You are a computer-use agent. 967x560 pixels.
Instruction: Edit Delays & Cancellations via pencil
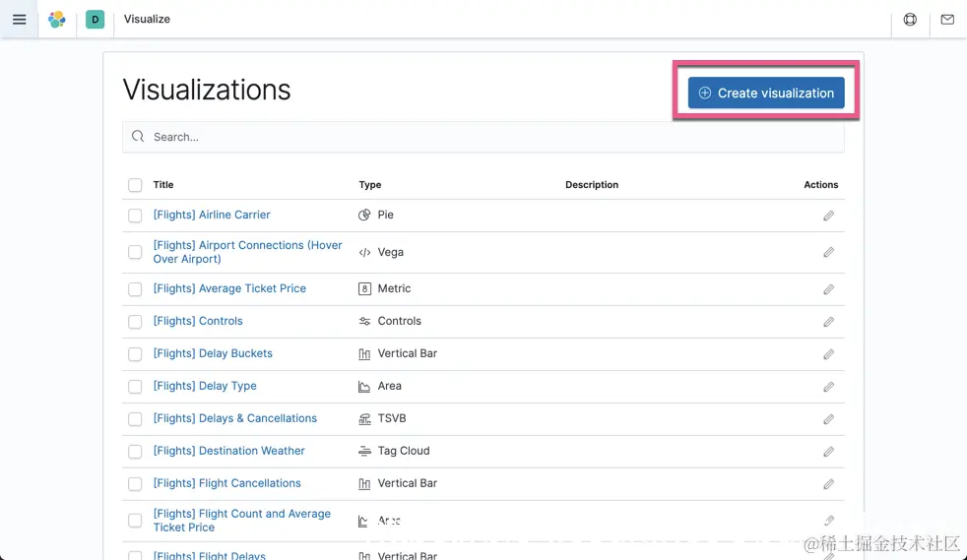pos(828,419)
